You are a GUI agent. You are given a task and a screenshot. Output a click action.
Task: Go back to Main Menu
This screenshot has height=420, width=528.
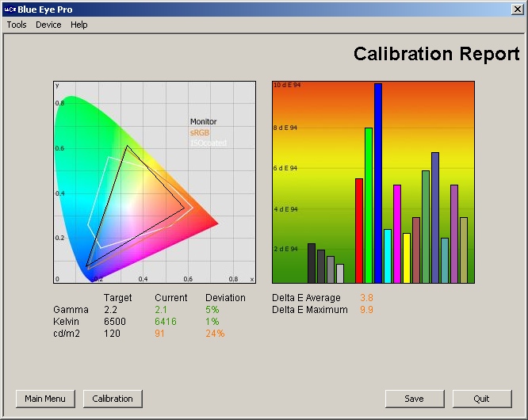pyautogui.click(x=45, y=399)
